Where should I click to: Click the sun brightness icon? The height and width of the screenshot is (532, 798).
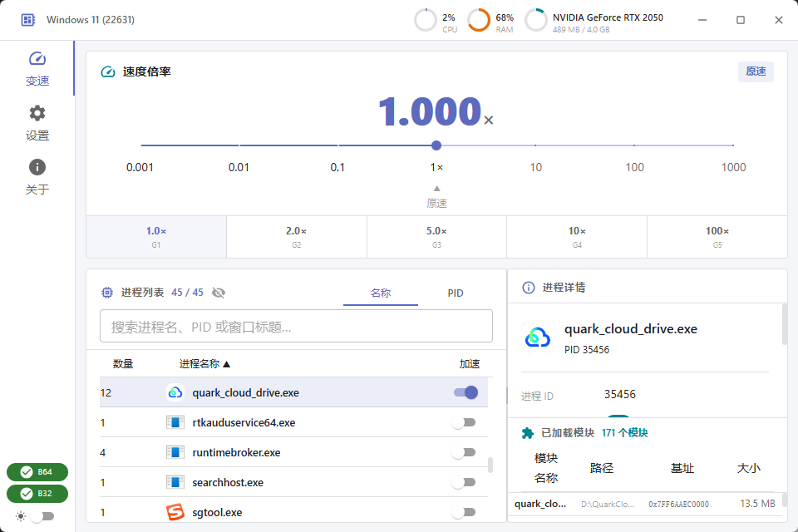21,517
